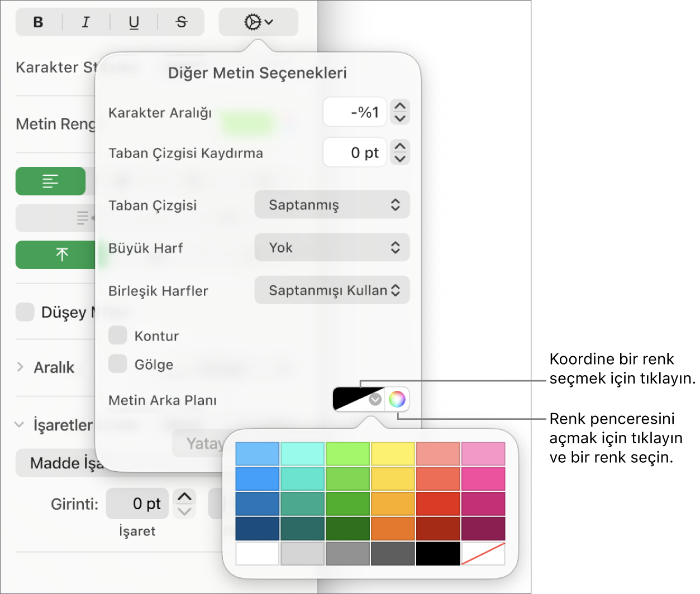Screen dimensions: 700x594
Task: Pick the light cyan swatch in top row
Action: (x=303, y=454)
